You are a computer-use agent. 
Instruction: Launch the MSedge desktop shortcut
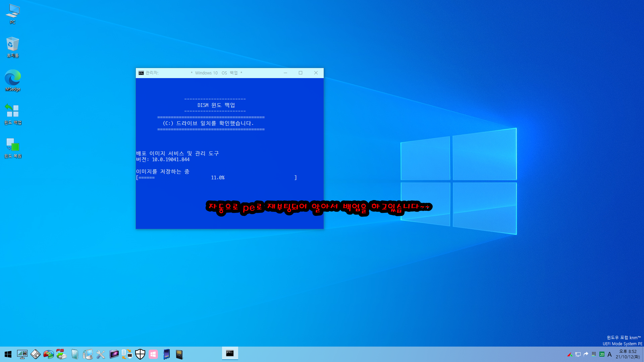13,80
